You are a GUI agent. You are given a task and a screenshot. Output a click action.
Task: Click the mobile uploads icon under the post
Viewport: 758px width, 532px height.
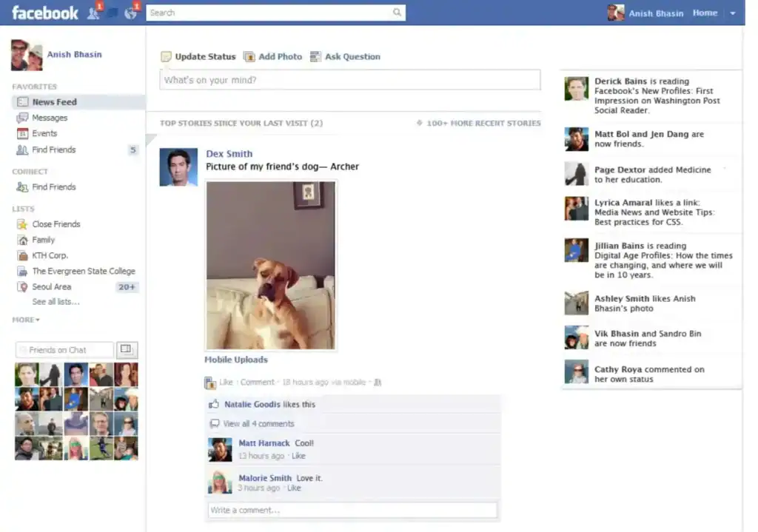209,383
